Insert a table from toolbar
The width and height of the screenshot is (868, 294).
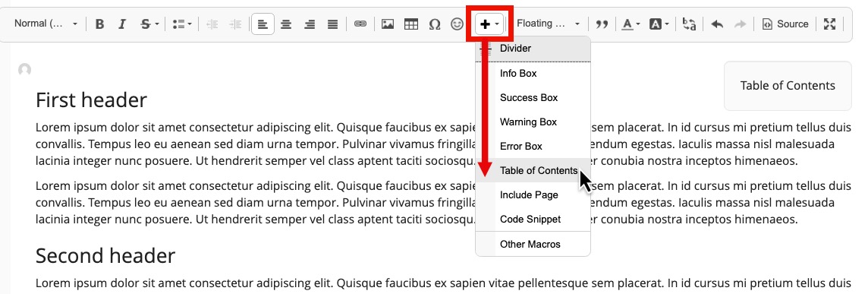pos(410,24)
